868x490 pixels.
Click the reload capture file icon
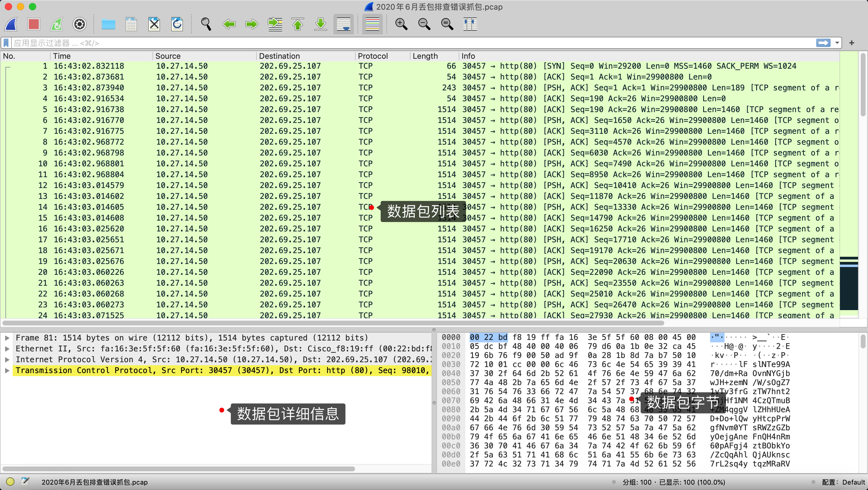coord(177,24)
